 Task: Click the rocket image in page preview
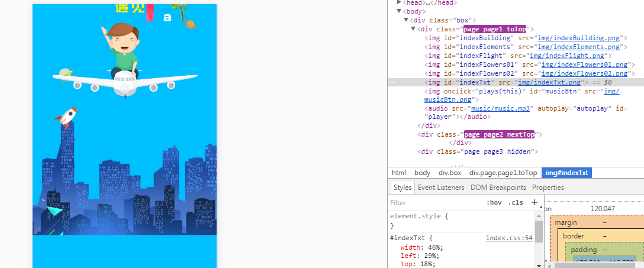coord(66,117)
